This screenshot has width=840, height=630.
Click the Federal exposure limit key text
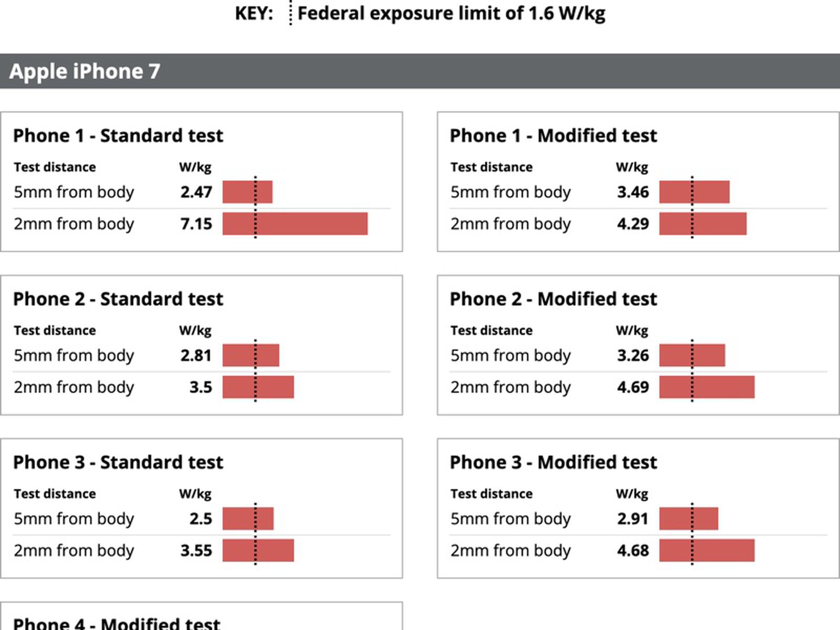point(451,13)
